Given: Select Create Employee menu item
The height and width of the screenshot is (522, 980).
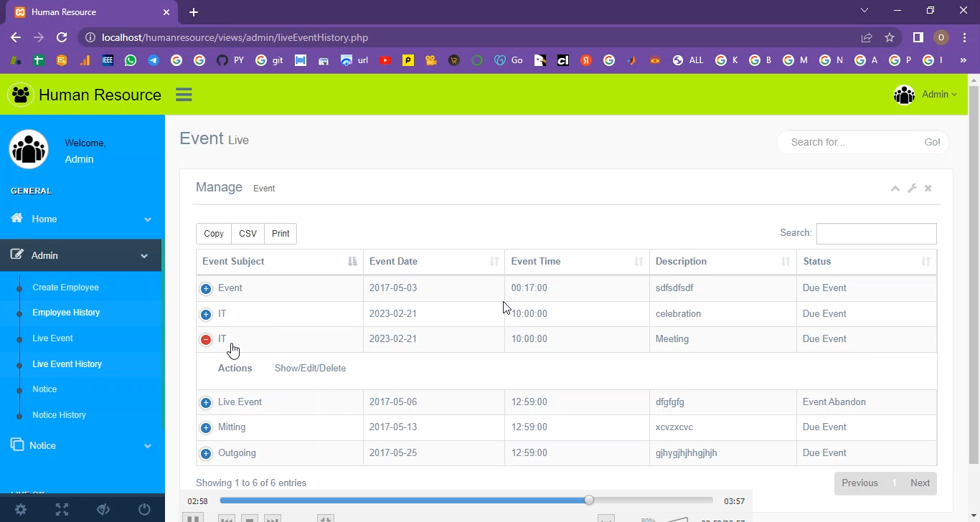Looking at the screenshot, I should (x=65, y=288).
